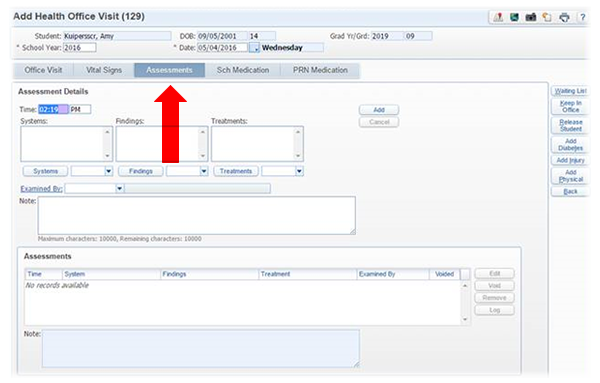
Task: Click the Treatments lookup button
Action: point(236,171)
